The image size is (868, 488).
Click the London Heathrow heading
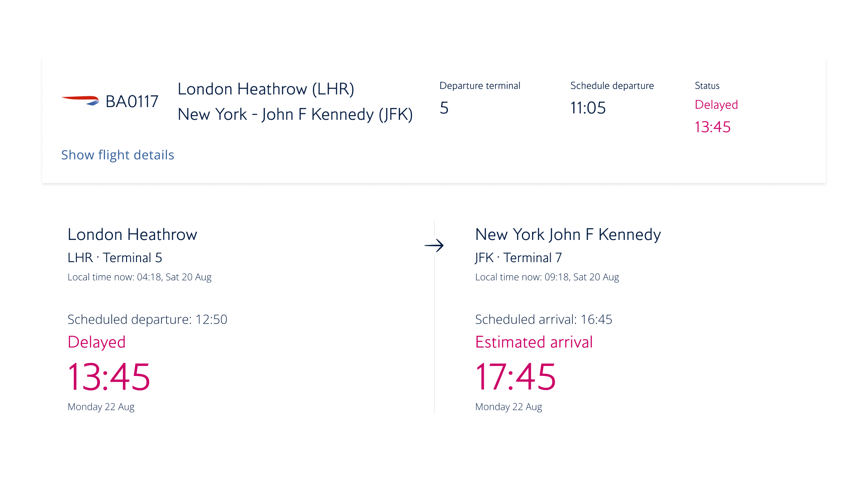pos(132,235)
